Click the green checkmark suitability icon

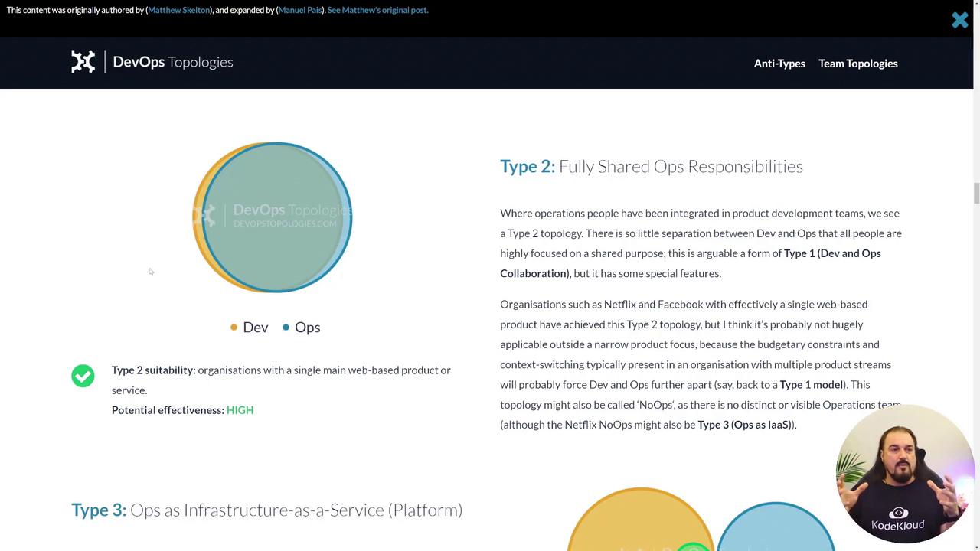click(x=83, y=376)
